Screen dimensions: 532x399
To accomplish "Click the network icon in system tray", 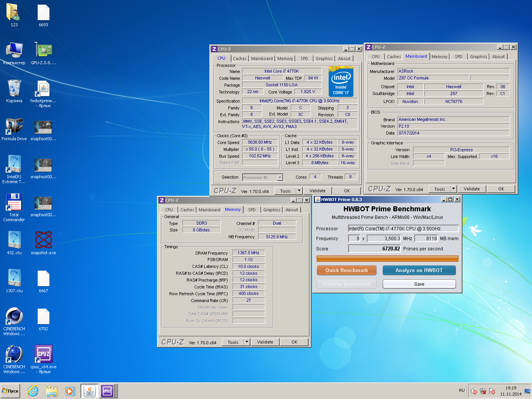I will coord(483,391).
